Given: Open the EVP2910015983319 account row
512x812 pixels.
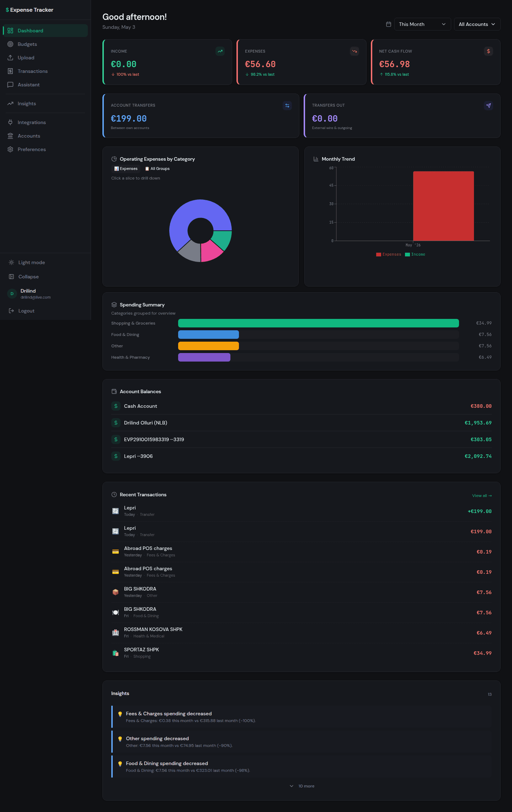Looking at the screenshot, I should [302, 439].
